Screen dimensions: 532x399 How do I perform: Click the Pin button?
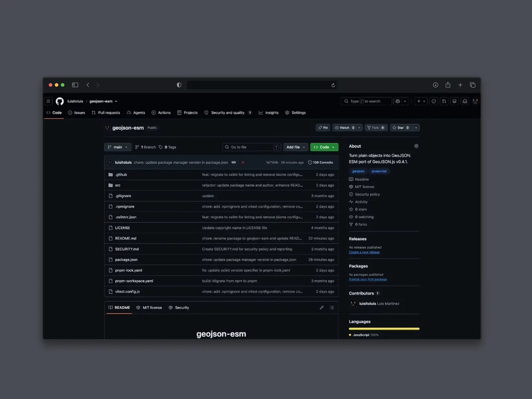[323, 128]
